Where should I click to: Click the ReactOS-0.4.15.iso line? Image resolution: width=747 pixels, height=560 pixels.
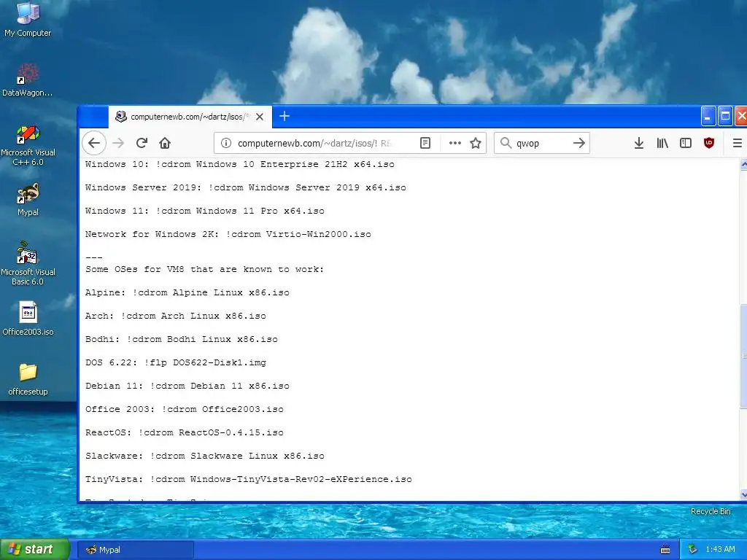(185, 433)
